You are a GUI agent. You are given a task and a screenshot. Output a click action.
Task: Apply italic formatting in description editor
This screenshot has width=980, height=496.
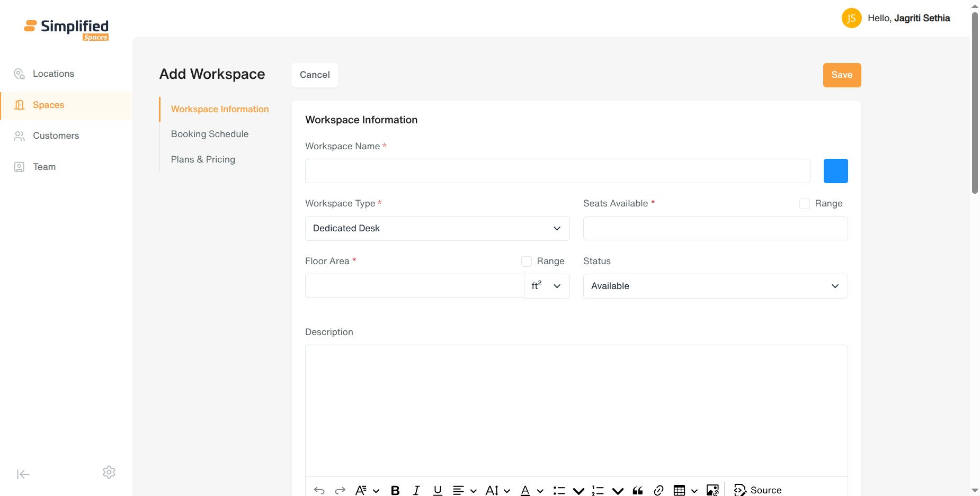pos(416,490)
